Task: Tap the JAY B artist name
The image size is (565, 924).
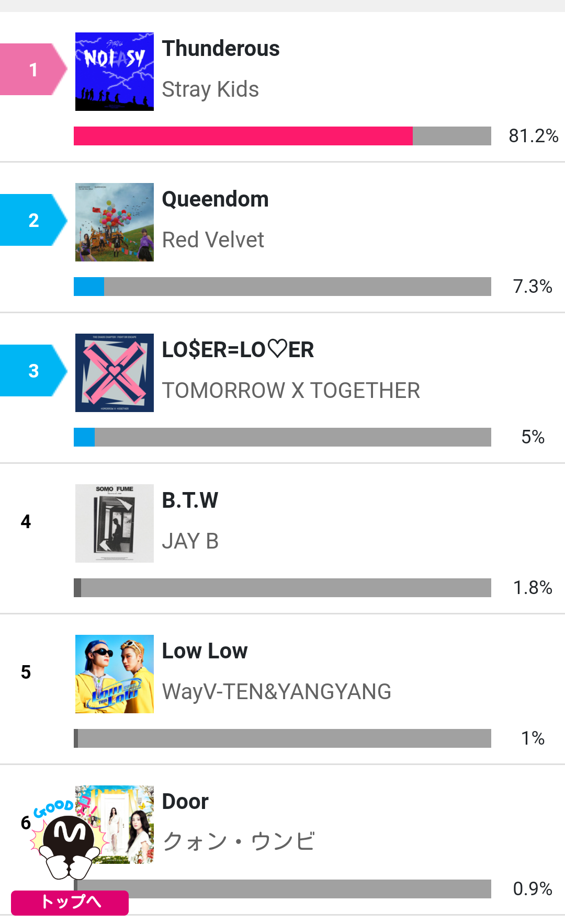Action: tap(190, 541)
